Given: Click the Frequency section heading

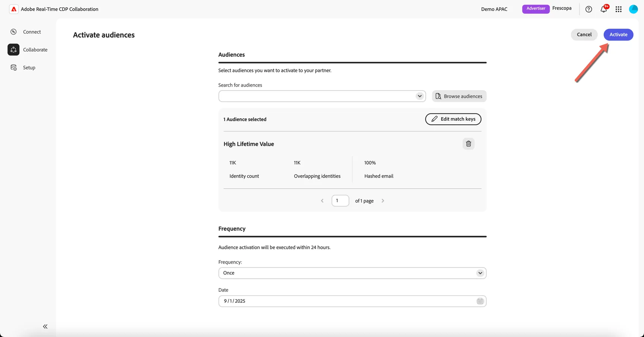Looking at the screenshot, I should [232, 229].
